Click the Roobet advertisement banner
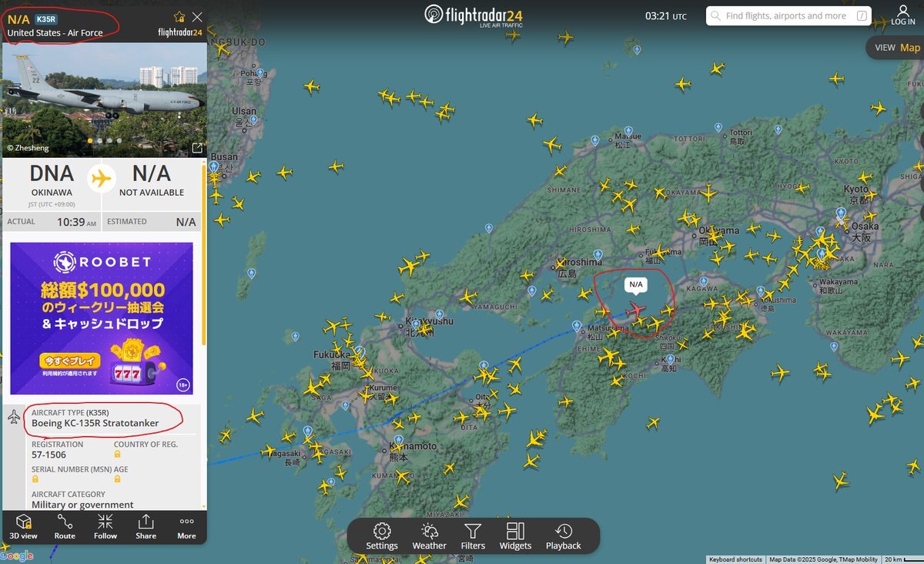Viewport: 924px width, 564px height. click(x=102, y=318)
